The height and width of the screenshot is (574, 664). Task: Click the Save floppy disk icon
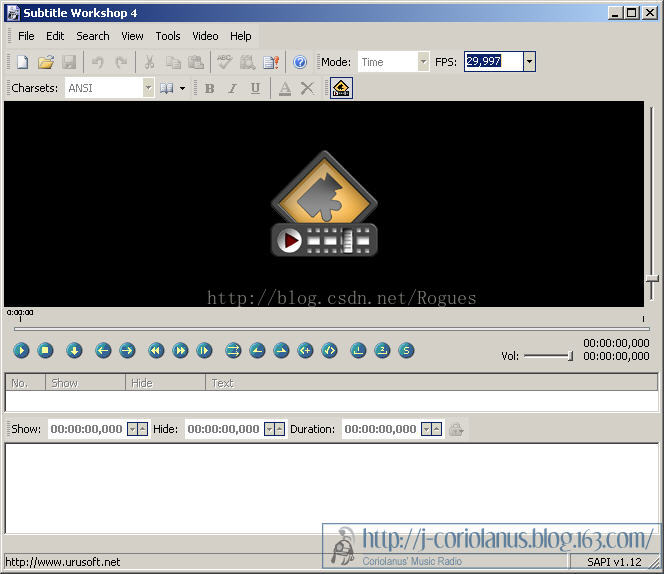click(x=69, y=62)
